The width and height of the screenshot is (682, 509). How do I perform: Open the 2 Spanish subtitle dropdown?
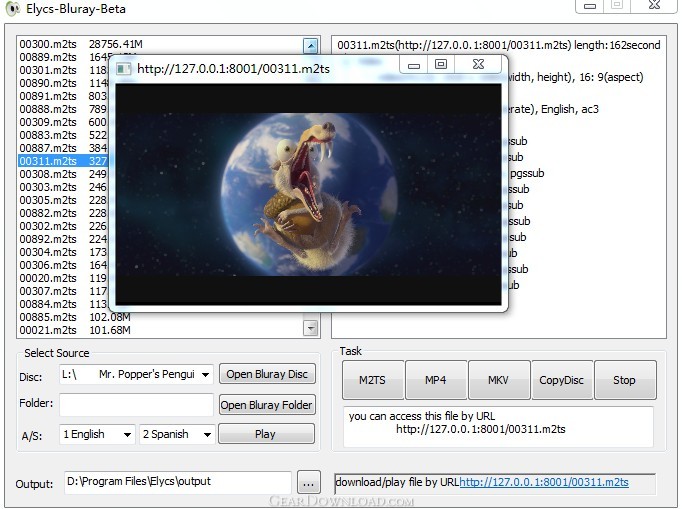[207, 435]
